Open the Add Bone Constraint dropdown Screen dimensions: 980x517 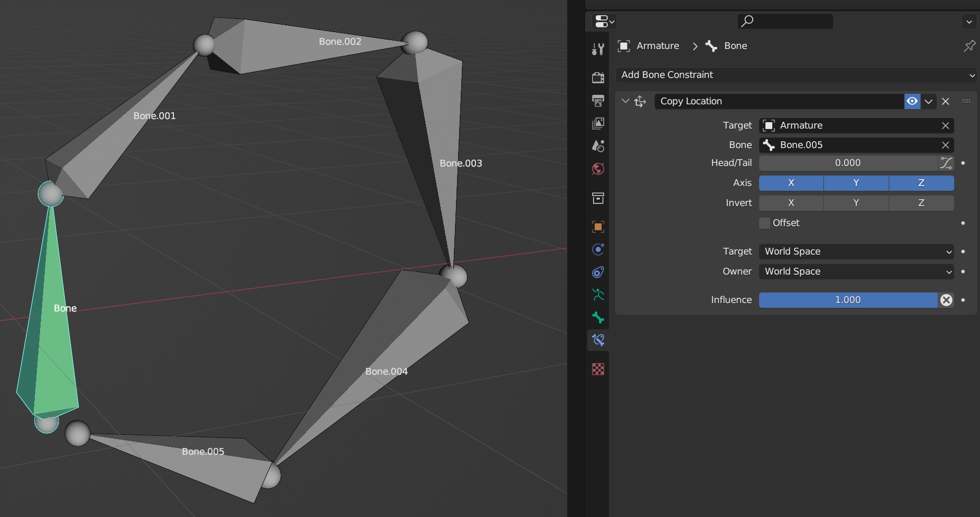point(797,75)
